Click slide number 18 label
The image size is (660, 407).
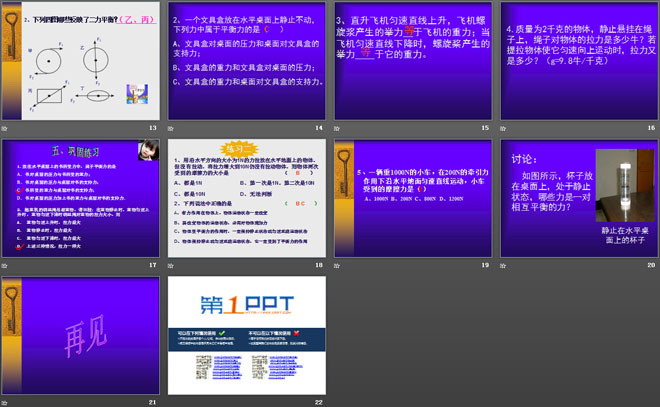point(319,265)
